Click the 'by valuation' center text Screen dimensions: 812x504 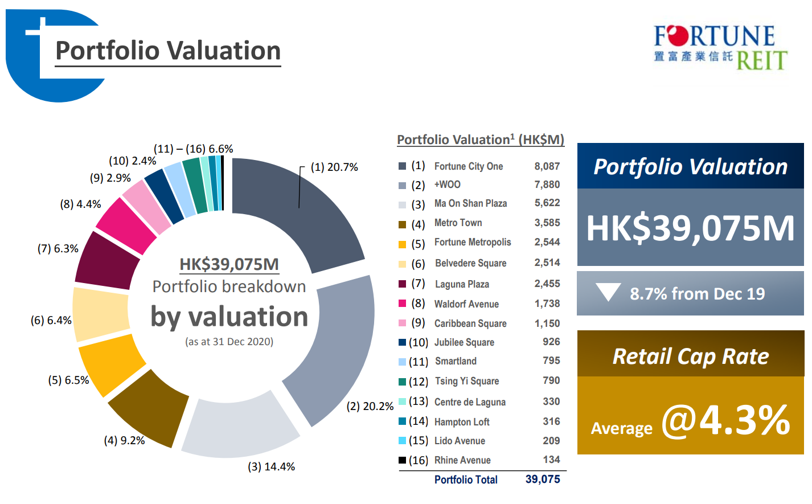click(x=229, y=317)
